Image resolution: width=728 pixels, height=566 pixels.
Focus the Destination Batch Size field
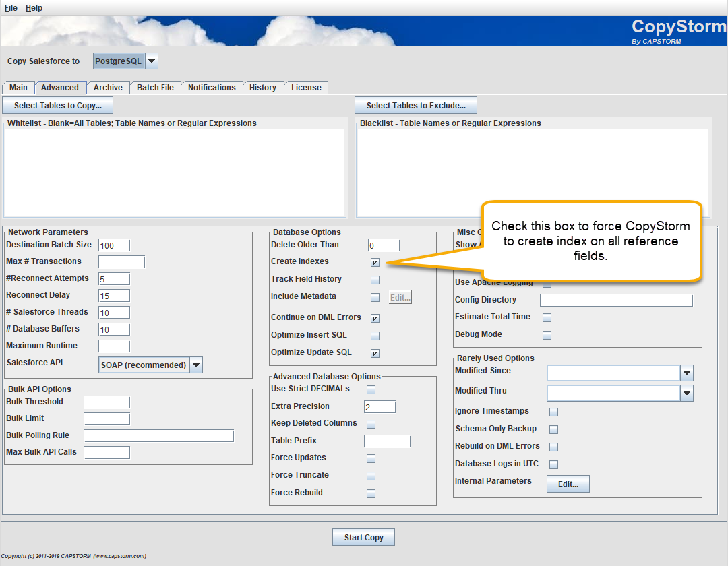pos(114,245)
